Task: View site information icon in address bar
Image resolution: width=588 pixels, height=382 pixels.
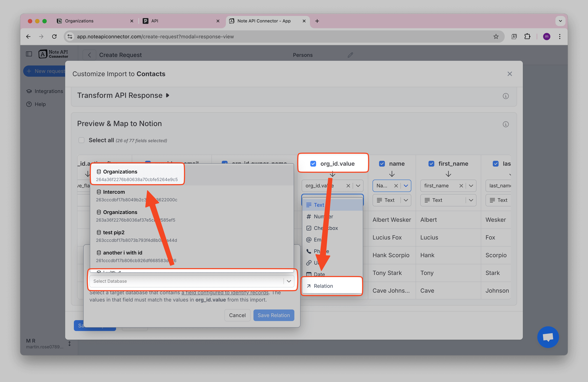Action: [70, 37]
